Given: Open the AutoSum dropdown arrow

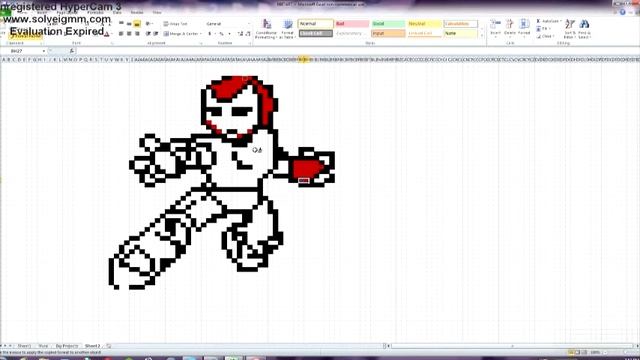Looking at the screenshot, I should click(x=560, y=21).
